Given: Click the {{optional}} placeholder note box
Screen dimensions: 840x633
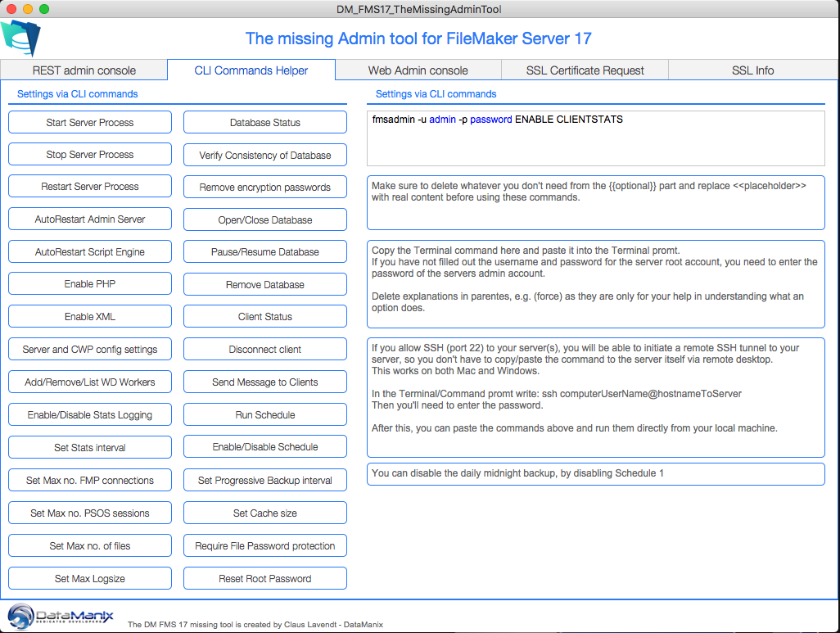Looking at the screenshot, I should [596, 202].
